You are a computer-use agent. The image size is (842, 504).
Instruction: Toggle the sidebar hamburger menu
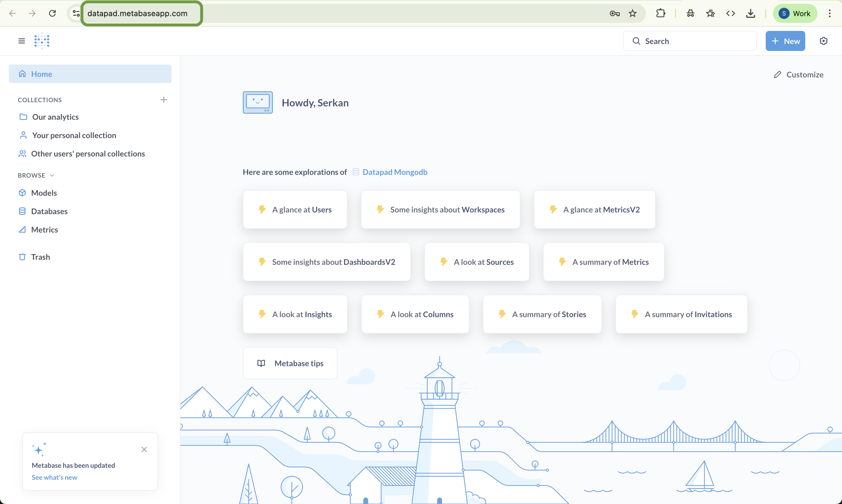coord(22,41)
